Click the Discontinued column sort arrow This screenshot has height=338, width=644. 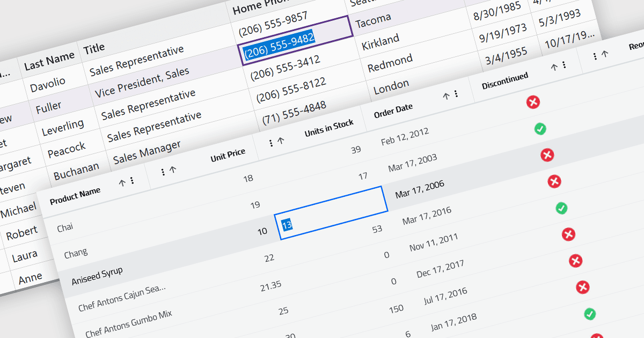[554, 67]
